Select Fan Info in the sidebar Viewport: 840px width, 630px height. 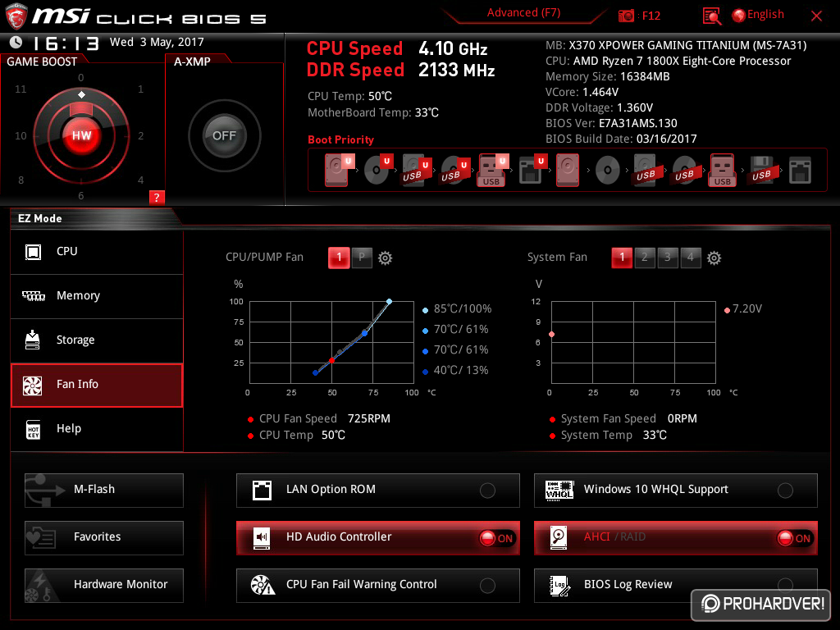(x=97, y=385)
